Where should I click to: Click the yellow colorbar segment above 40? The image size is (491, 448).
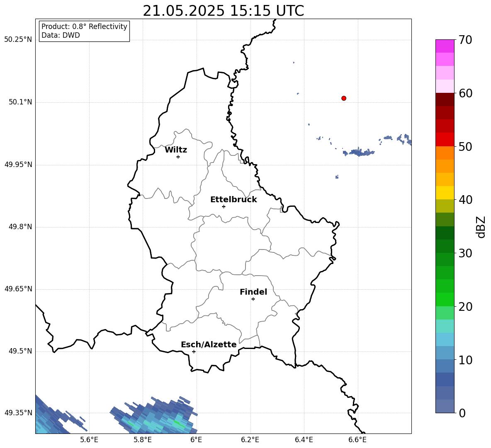point(445,193)
